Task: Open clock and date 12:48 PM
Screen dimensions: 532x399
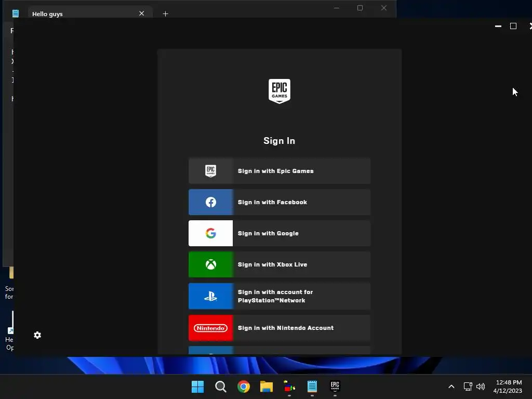Action: point(508,387)
